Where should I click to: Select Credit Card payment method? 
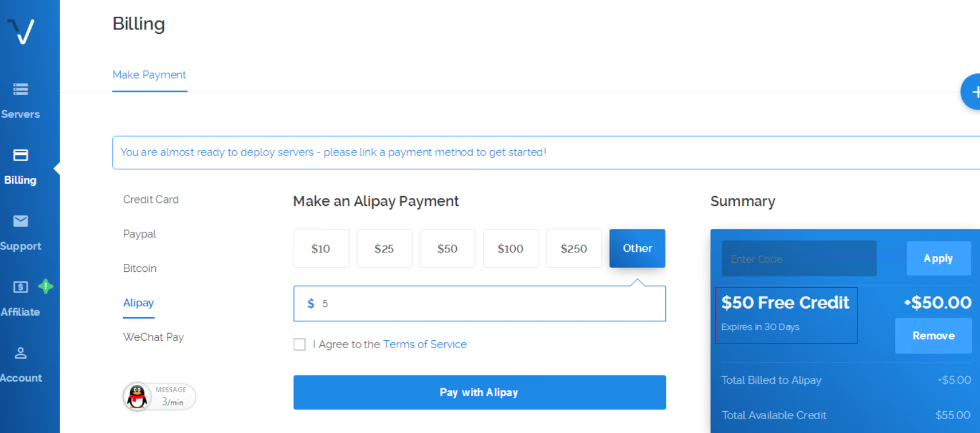coord(151,200)
